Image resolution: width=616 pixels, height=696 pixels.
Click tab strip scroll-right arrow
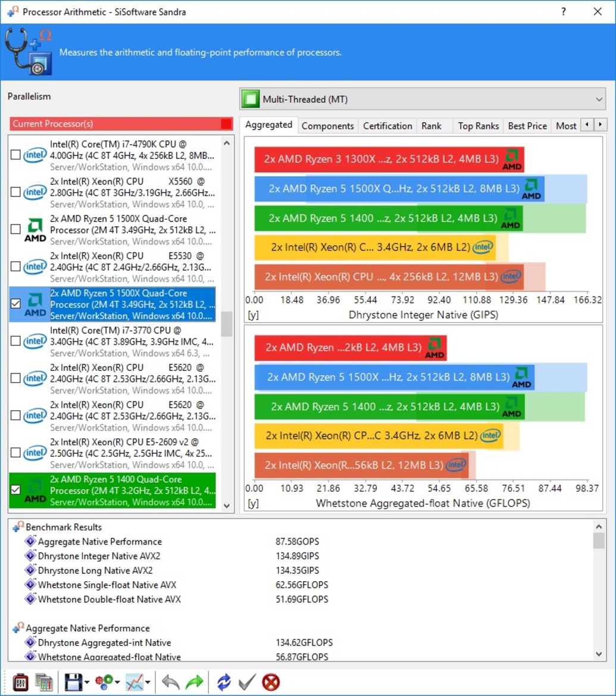click(x=601, y=124)
